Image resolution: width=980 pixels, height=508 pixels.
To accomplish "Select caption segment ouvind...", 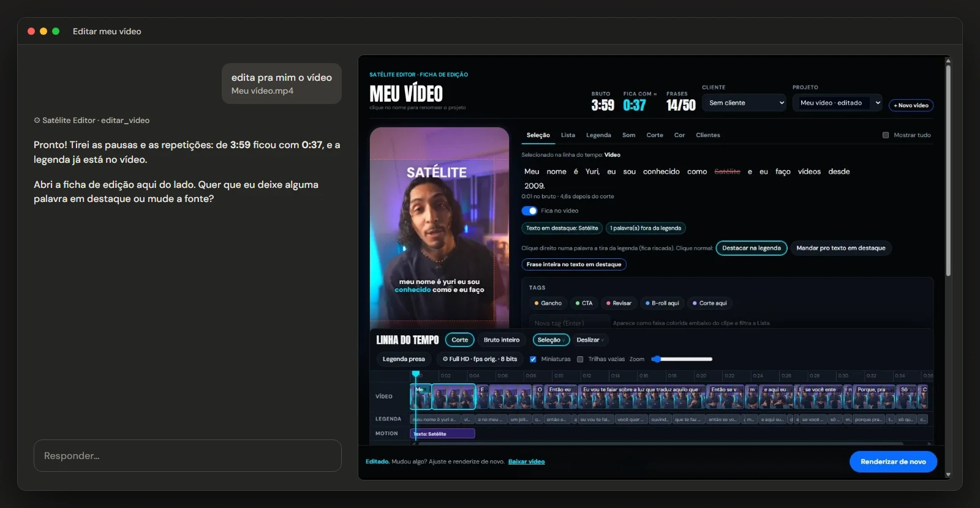I will pos(660,419).
